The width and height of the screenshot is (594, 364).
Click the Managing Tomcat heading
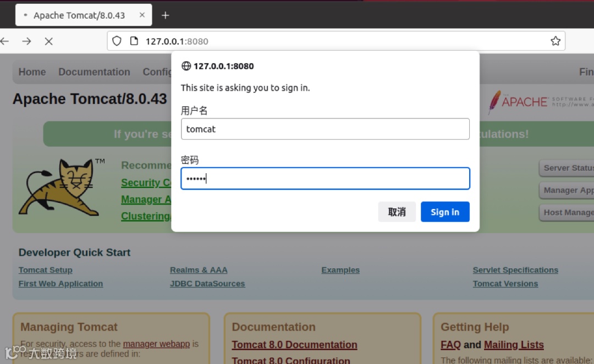[x=69, y=327]
